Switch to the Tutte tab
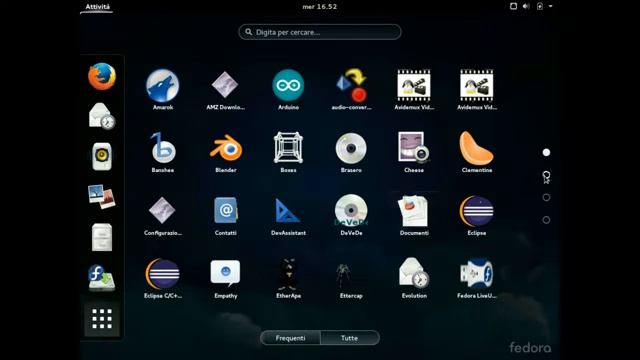Viewport: 640px width, 360px height. click(349, 338)
